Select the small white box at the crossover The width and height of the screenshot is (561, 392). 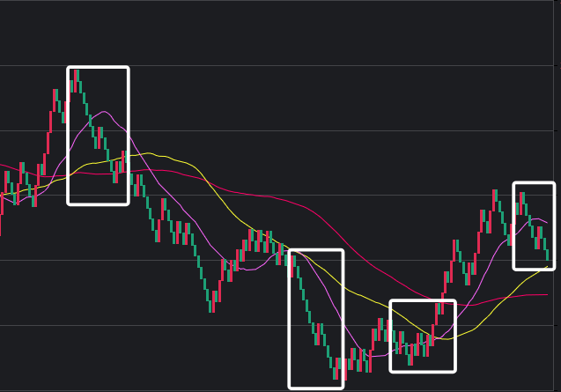(x=423, y=302)
